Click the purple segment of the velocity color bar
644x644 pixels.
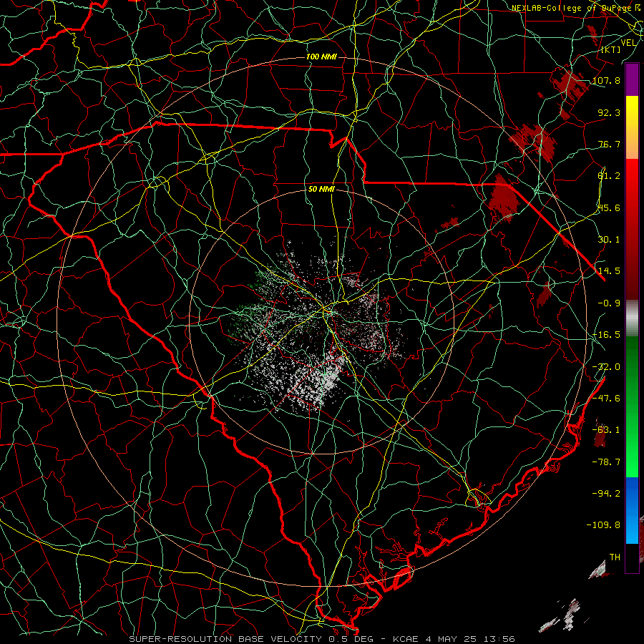click(x=632, y=80)
